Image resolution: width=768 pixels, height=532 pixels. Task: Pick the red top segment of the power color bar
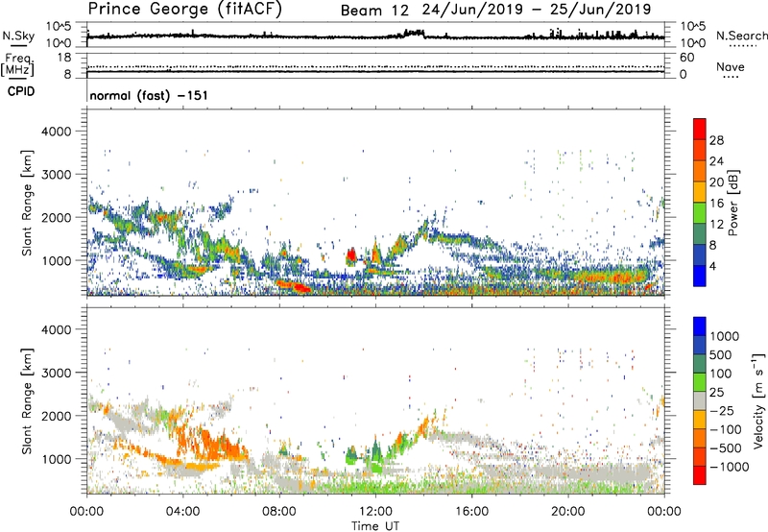700,129
